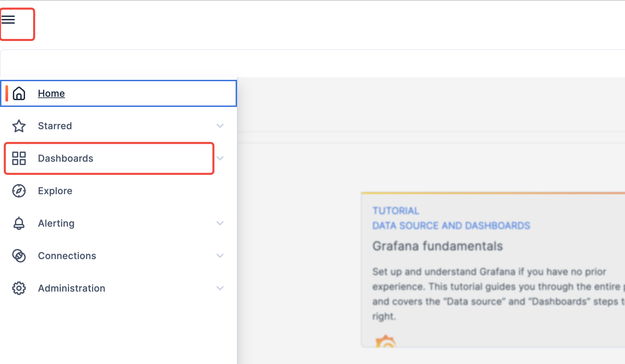Open the Administration menu item
625x364 pixels.
71,288
